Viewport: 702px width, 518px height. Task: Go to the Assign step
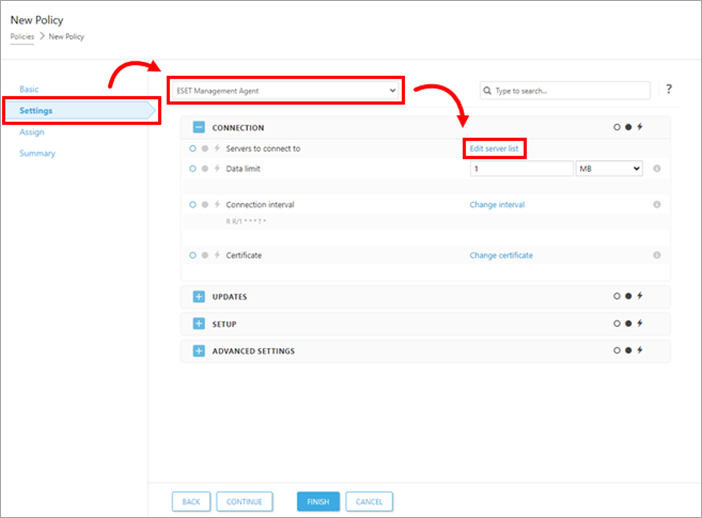[32, 132]
